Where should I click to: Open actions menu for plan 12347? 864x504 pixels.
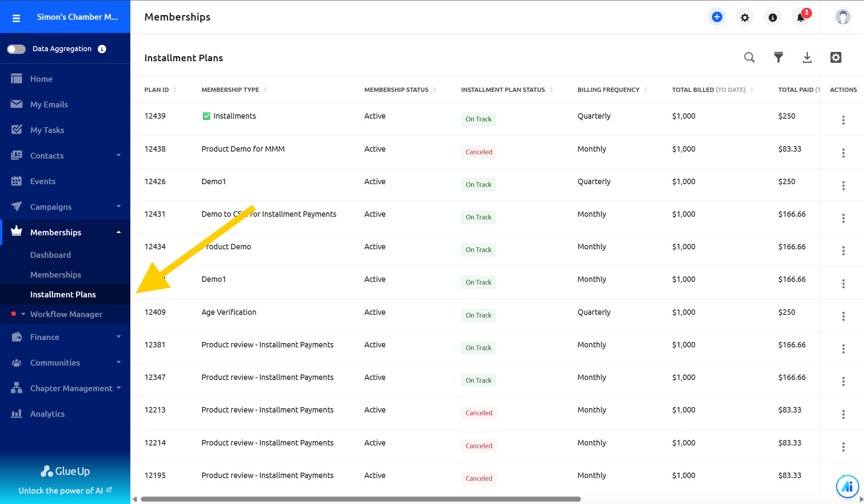pyautogui.click(x=843, y=381)
